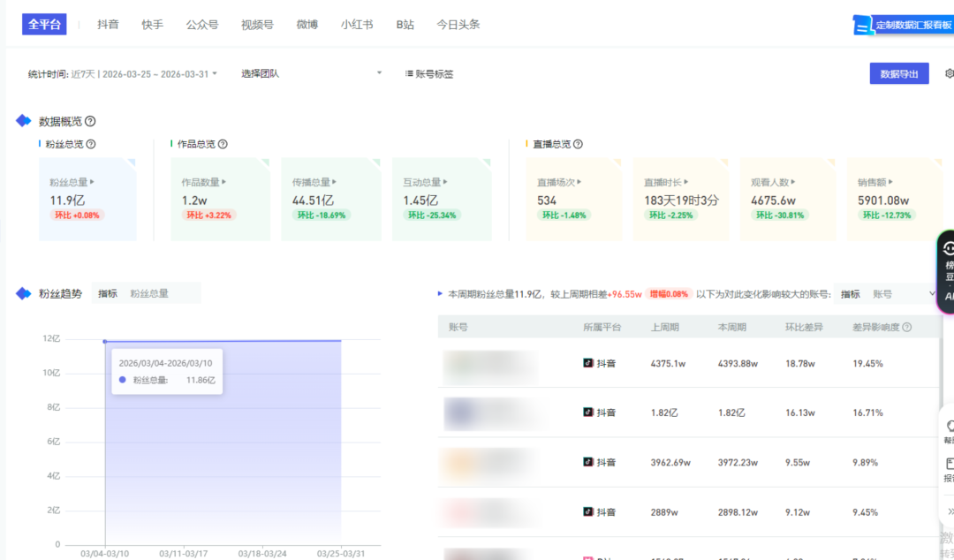Open 指标 账号 dropdown above the table
The image size is (954, 560).
[887, 294]
